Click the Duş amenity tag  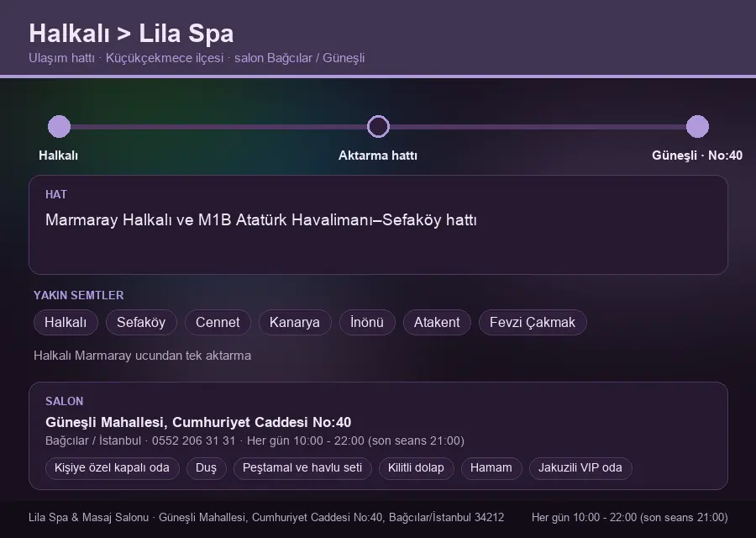(x=206, y=468)
